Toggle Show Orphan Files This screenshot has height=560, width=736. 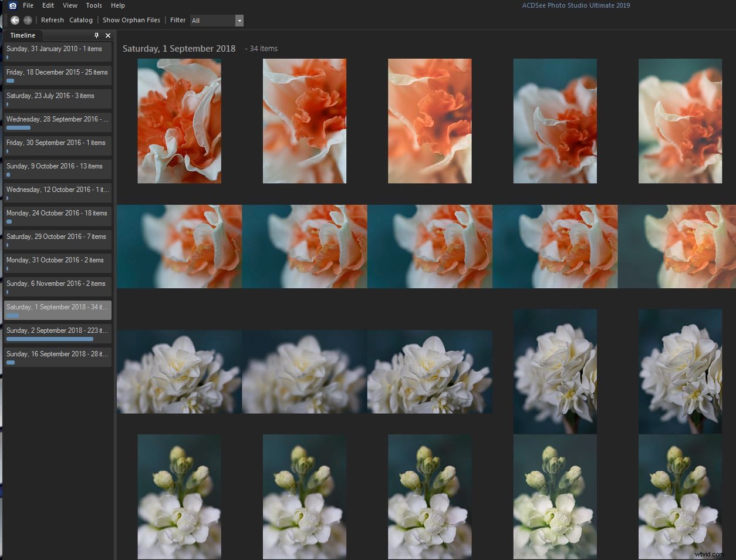131,20
